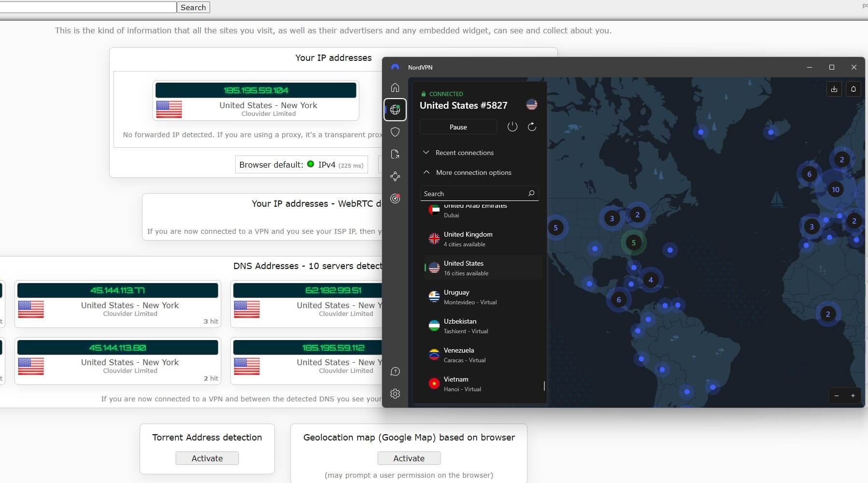Open the target Dark Web Monitor sidebar icon
Image resolution: width=868 pixels, height=483 pixels.
pos(395,199)
